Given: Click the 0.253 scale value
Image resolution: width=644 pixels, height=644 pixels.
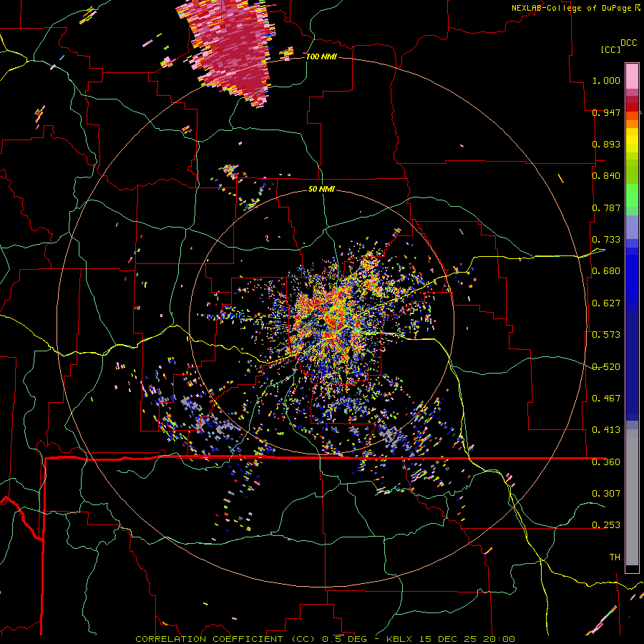Looking at the screenshot, I should pyautogui.click(x=606, y=525).
